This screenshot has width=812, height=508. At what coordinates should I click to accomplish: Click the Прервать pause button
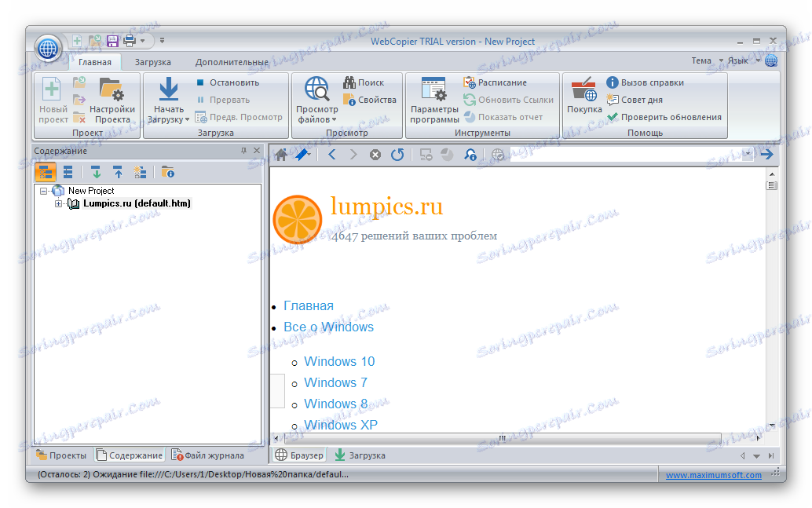[223, 100]
